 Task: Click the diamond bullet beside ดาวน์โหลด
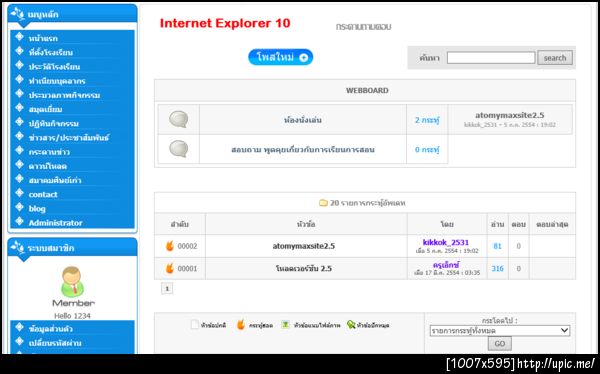coord(20,165)
